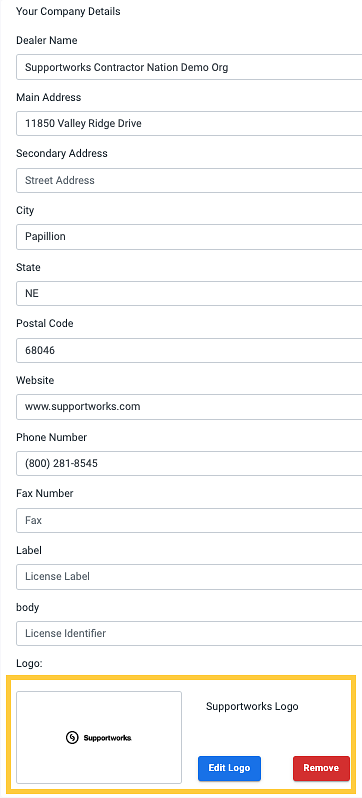The image size is (362, 798).
Task: Click the empty Fax Number field
Action: 189,520
